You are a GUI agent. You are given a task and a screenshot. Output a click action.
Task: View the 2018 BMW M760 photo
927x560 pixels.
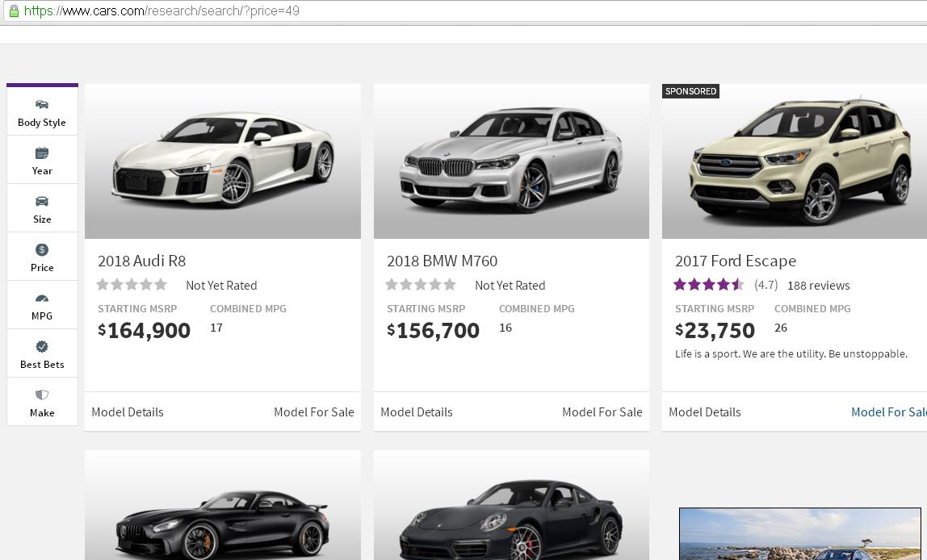coord(511,161)
